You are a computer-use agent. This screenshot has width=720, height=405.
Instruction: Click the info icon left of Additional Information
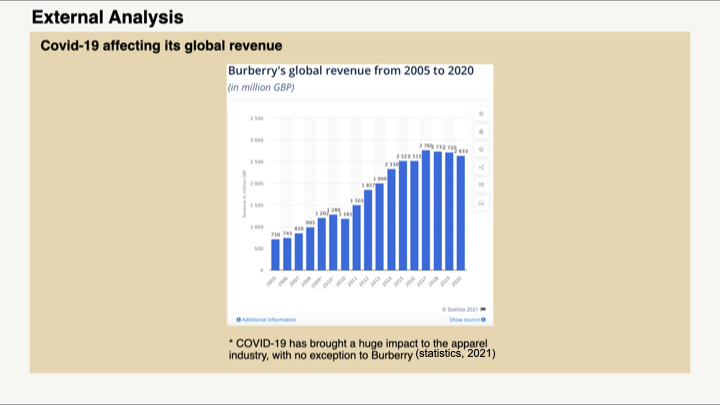click(x=238, y=320)
